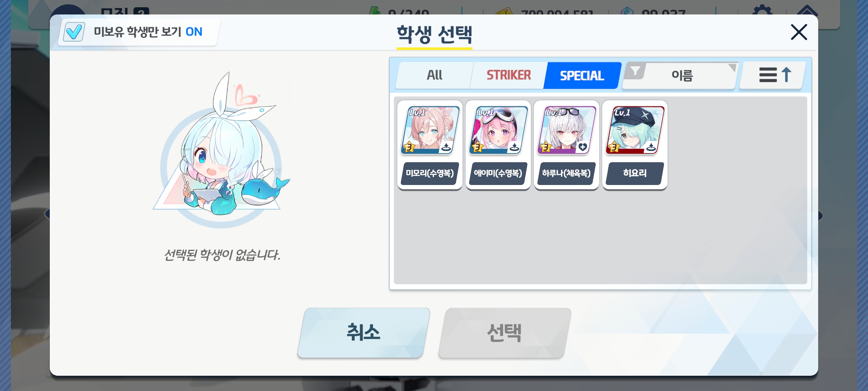
Task: Click the 취소 cancel button
Action: [x=364, y=333]
